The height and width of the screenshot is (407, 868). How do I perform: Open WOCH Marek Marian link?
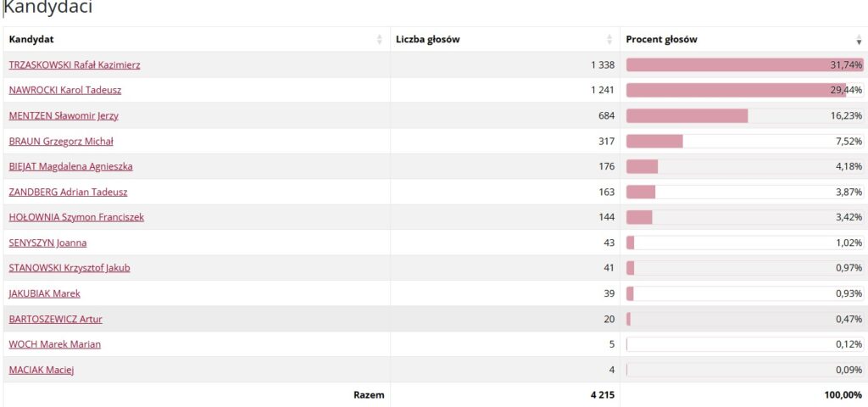coord(55,344)
